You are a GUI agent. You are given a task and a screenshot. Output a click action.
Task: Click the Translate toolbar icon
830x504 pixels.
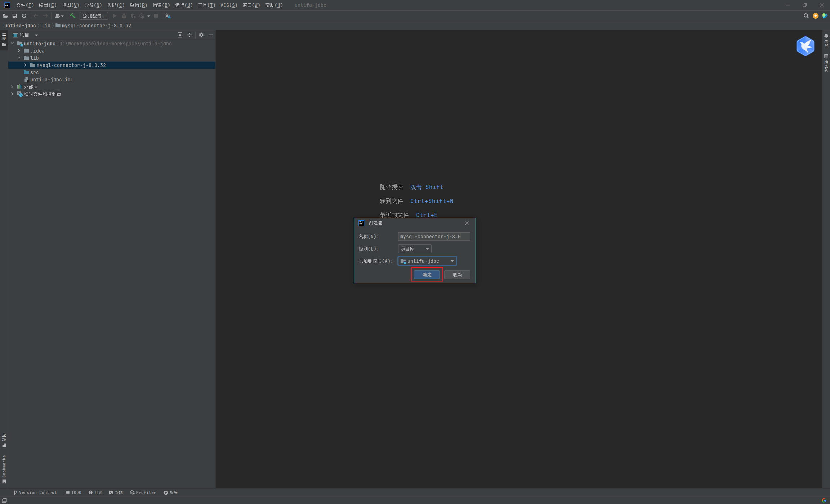(168, 16)
